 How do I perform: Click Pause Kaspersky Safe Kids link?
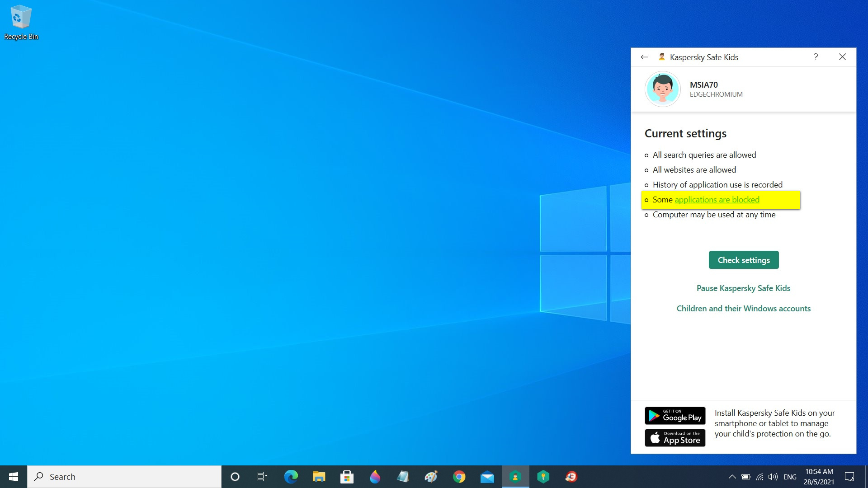743,288
